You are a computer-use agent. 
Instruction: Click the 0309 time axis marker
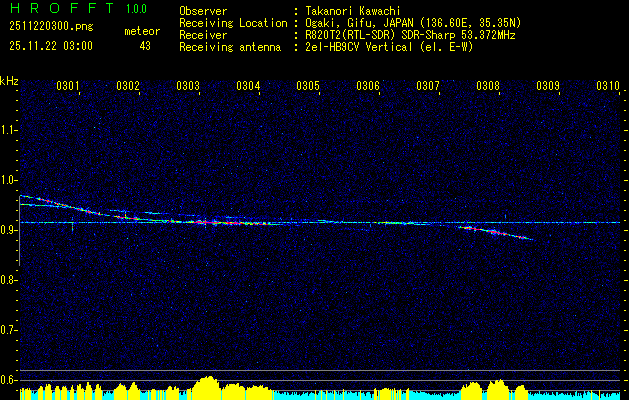(x=548, y=85)
